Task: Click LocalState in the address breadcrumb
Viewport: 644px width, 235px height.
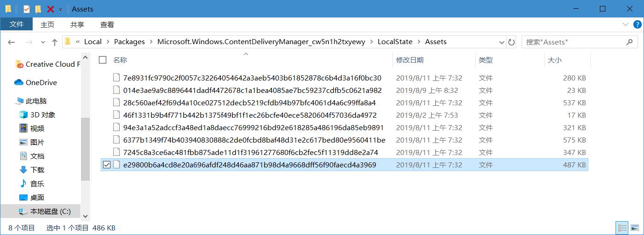Action: [x=395, y=42]
